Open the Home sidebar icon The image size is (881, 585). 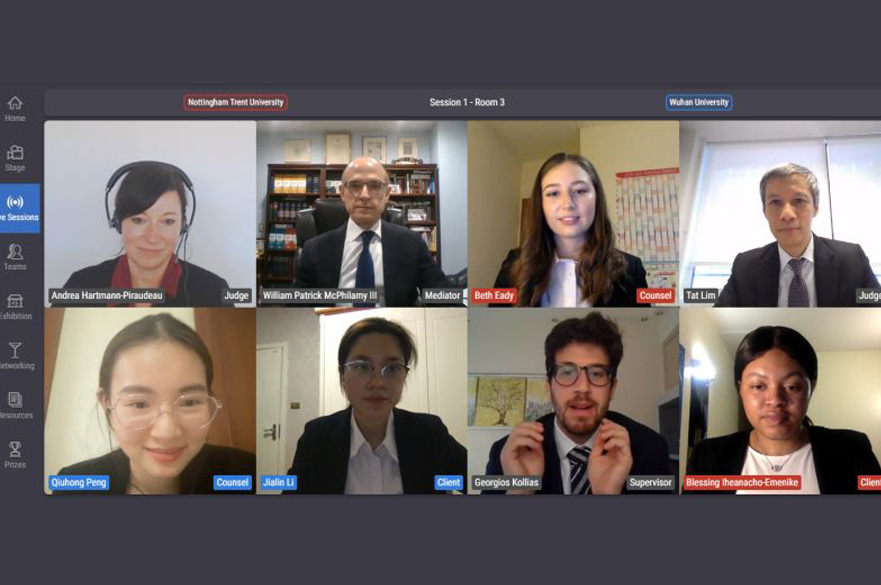(15, 103)
